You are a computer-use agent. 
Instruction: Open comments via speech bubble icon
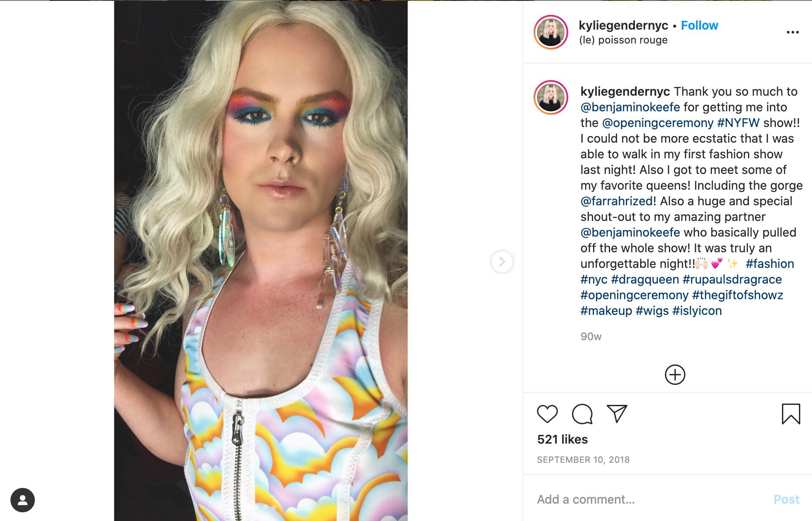pos(582,414)
